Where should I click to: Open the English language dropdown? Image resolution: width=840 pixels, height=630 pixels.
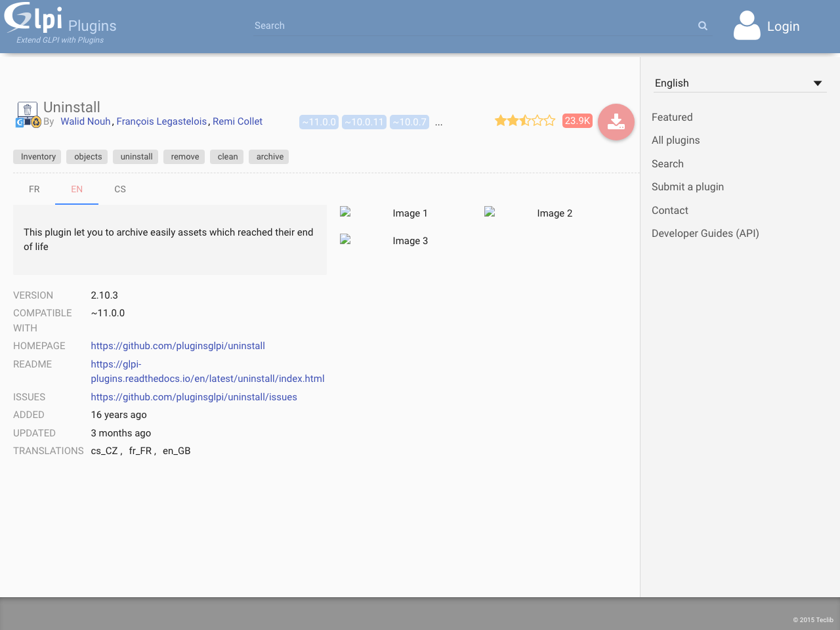(x=739, y=83)
